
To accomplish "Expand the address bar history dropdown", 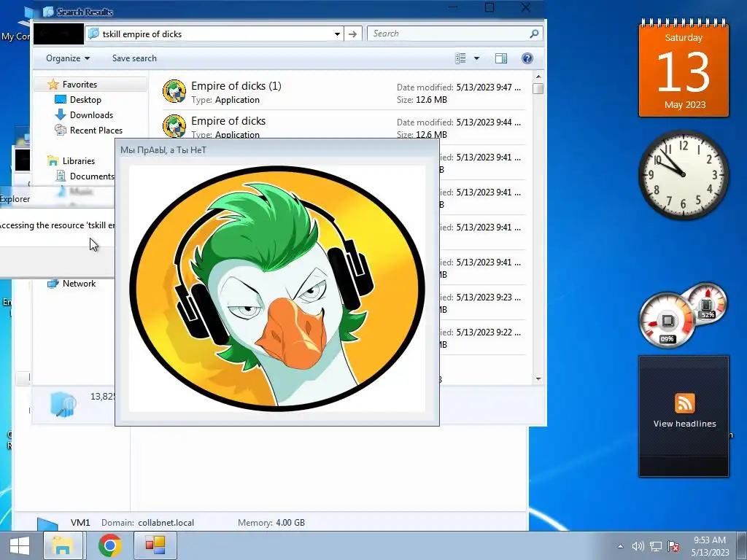I will (x=337, y=34).
